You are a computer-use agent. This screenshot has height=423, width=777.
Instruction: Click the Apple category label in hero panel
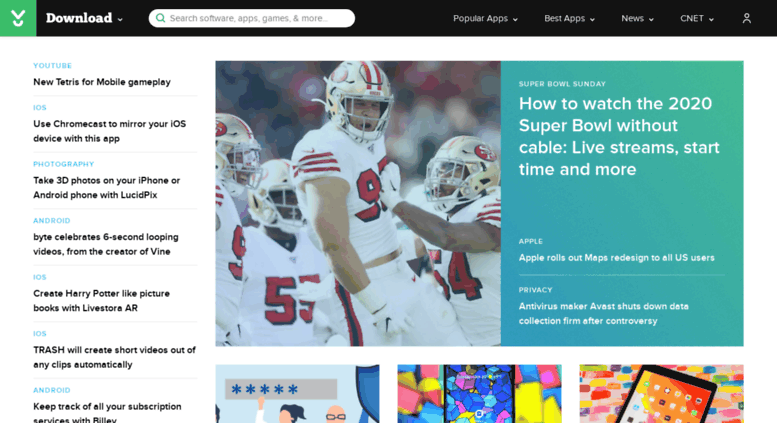click(530, 241)
